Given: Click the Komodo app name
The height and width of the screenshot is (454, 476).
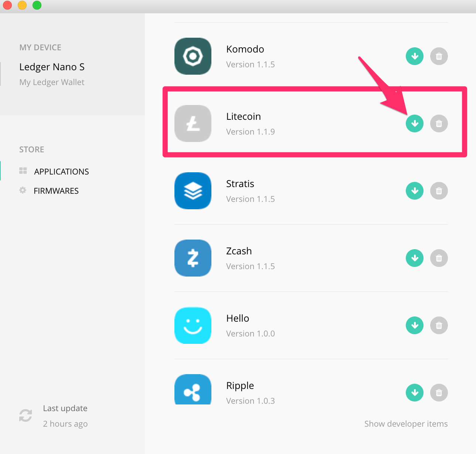Looking at the screenshot, I should (x=245, y=49).
